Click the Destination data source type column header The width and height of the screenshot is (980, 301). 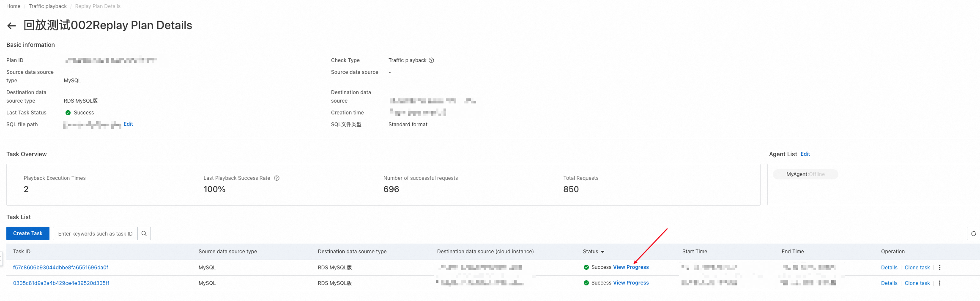[352, 252]
